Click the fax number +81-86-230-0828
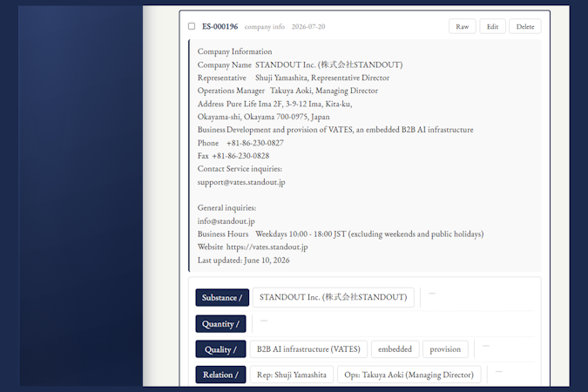588x392 pixels. (x=240, y=156)
